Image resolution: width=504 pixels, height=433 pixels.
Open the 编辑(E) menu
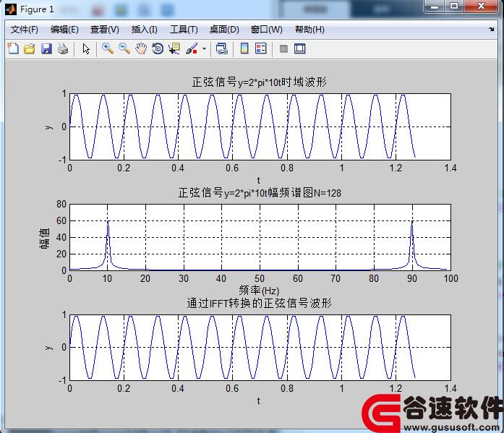pyautogui.click(x=64, y=30)
